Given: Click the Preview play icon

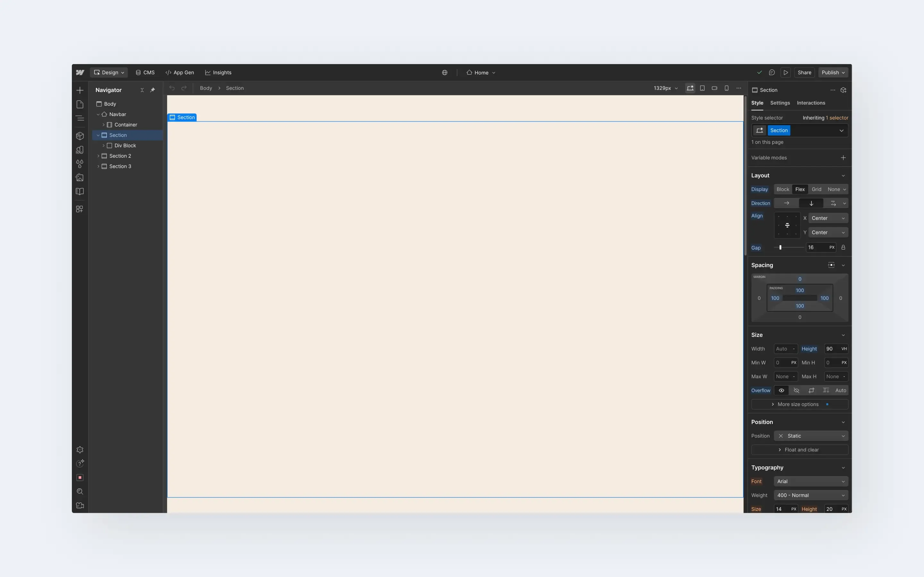Looking at the screenshot, I should (x=785, y=72).
